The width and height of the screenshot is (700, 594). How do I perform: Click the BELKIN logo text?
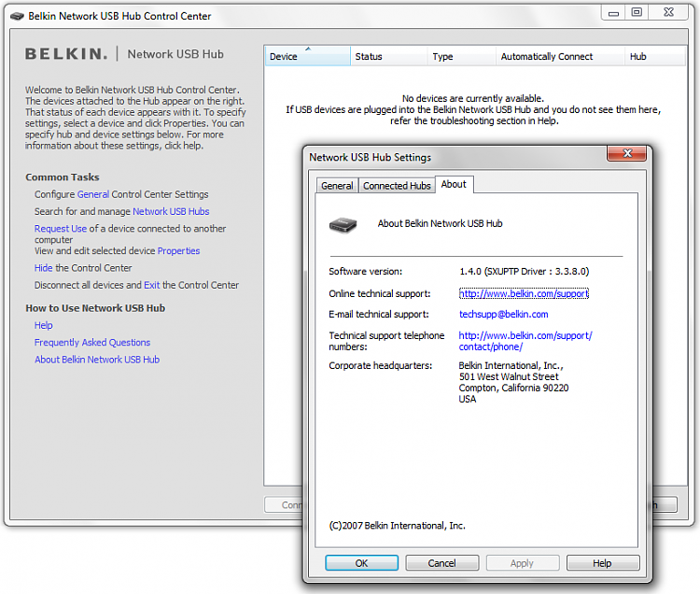(x=66, y=54)
